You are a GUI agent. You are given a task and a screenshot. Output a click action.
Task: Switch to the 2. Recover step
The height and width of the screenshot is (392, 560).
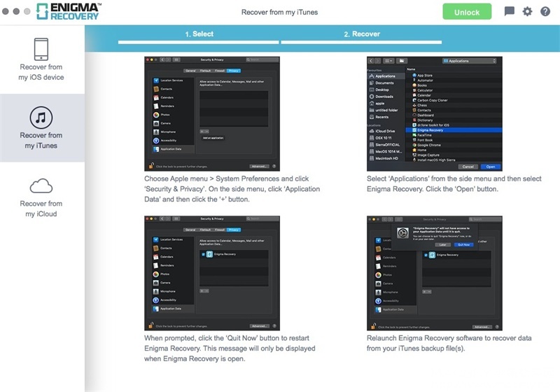(x=362, y=34)
